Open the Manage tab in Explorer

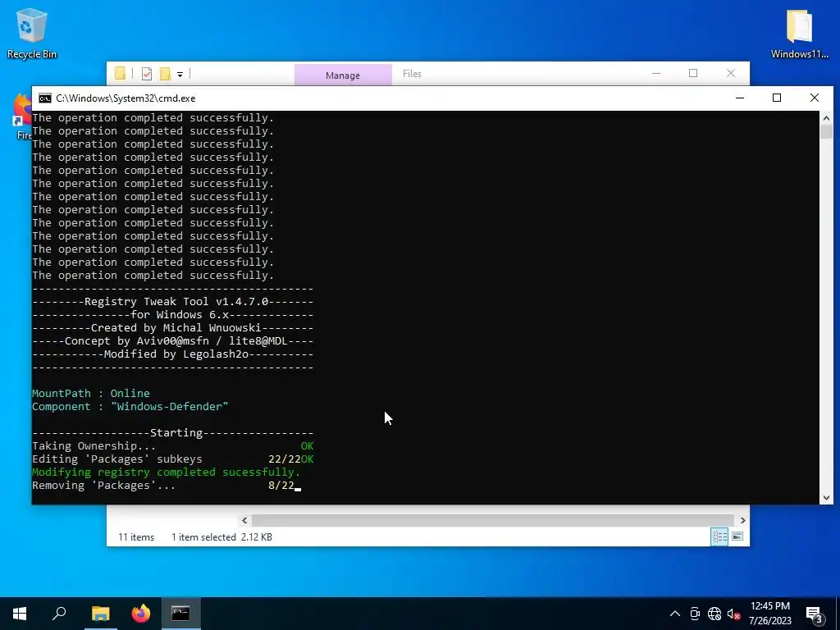tap(343, 75)
